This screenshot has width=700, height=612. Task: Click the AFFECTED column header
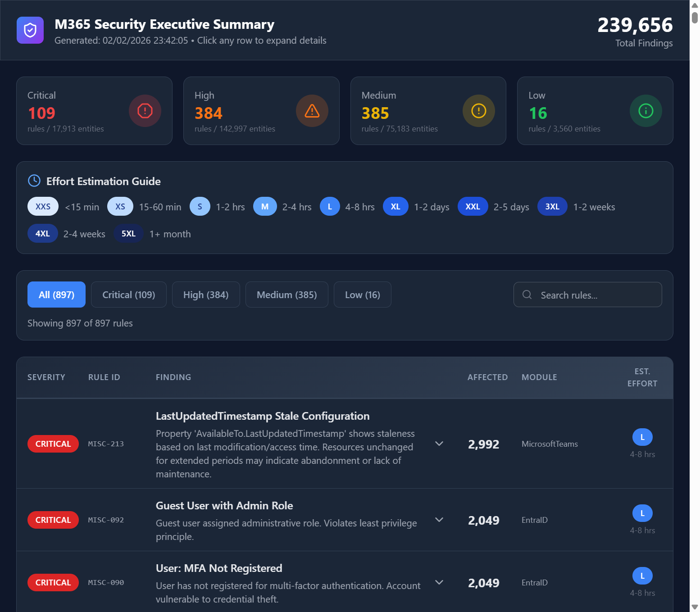pos(487,377)
